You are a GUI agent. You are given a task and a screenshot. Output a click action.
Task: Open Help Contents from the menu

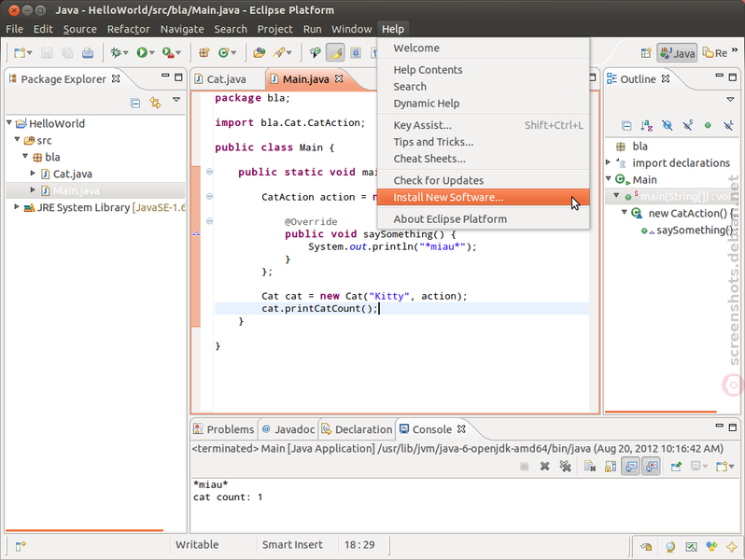[484, 70]
